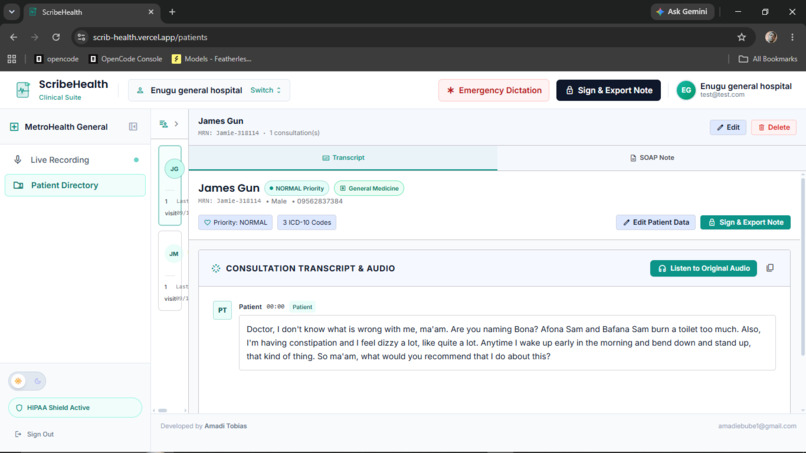Viewport: 806px width, 453px height.
Task: Click the Live Recording status dot
Action: click(136, 160)
